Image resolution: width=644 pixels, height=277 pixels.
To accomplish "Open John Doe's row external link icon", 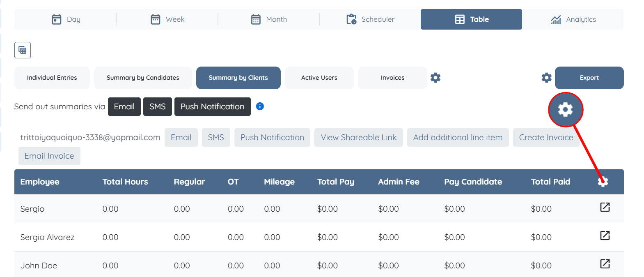I will [x=605, y=264].
